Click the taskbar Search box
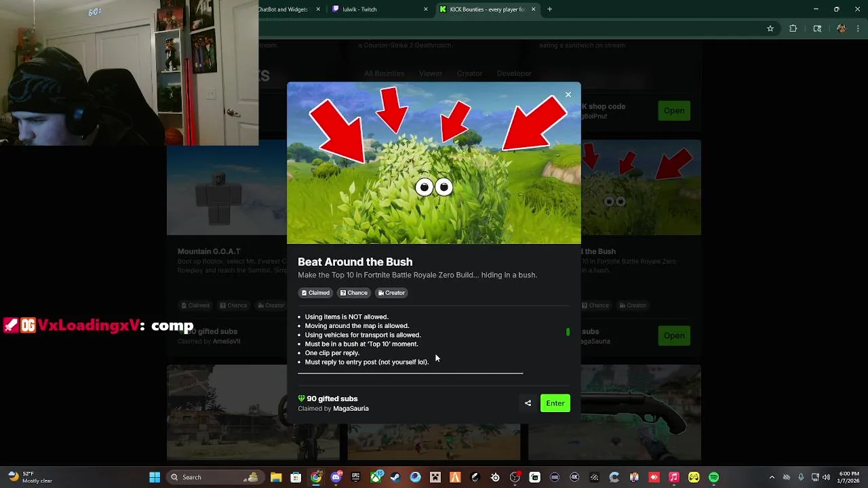Screen dimensions: 868x488 (215, 477)
